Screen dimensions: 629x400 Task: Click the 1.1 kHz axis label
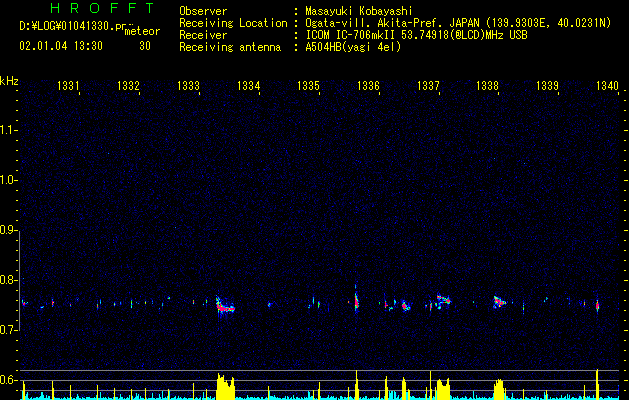8,130
